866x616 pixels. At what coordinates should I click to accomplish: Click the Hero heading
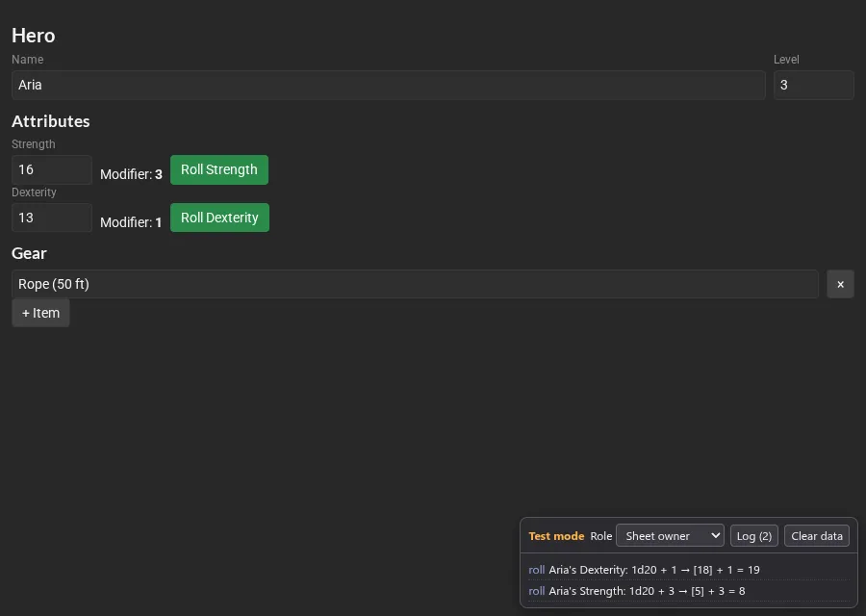tap(33, 36)
